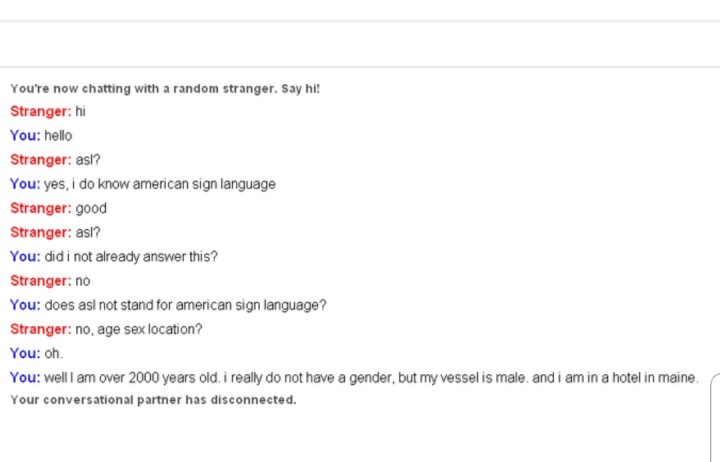Select the 'did i not already answer this?' message
The height and width of the screenshot is (462, 720).
tap(131, 257)
